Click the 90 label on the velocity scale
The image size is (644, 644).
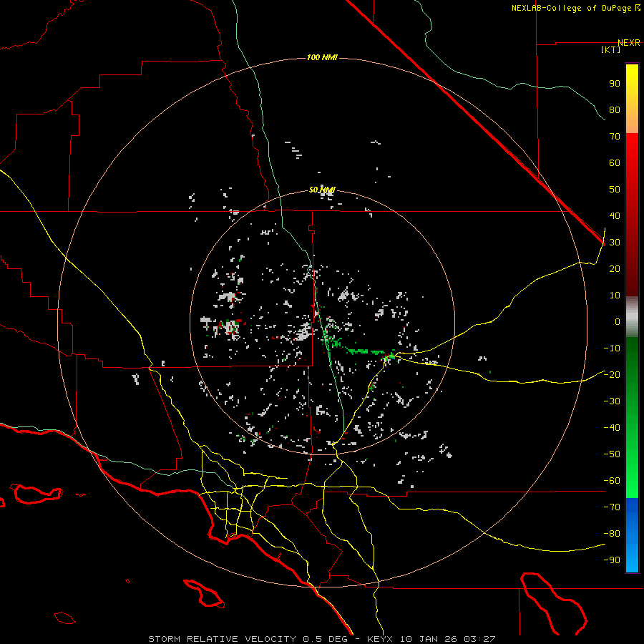(614, 83)
